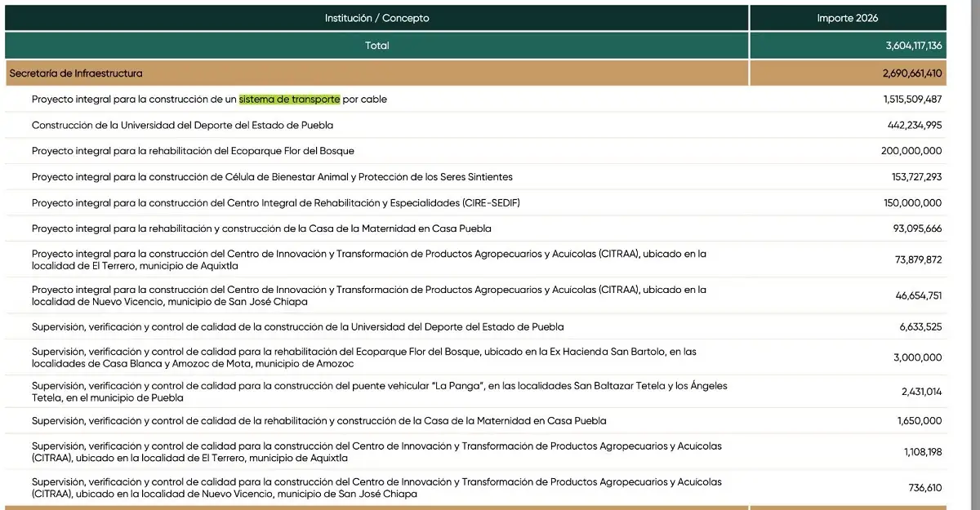Screen dimensions: 980x510
Task: Click the 'Importe 2026' column header
Action: (x=848, y=18)
